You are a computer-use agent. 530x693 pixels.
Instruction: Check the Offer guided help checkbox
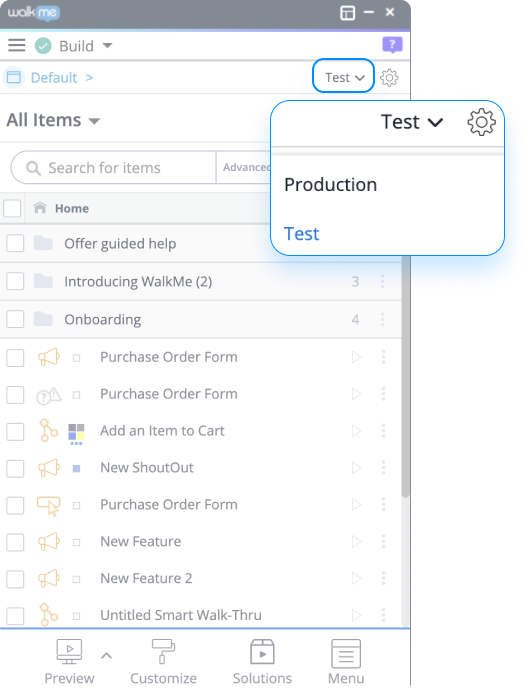pyautogui.click(x=15, y=243)
